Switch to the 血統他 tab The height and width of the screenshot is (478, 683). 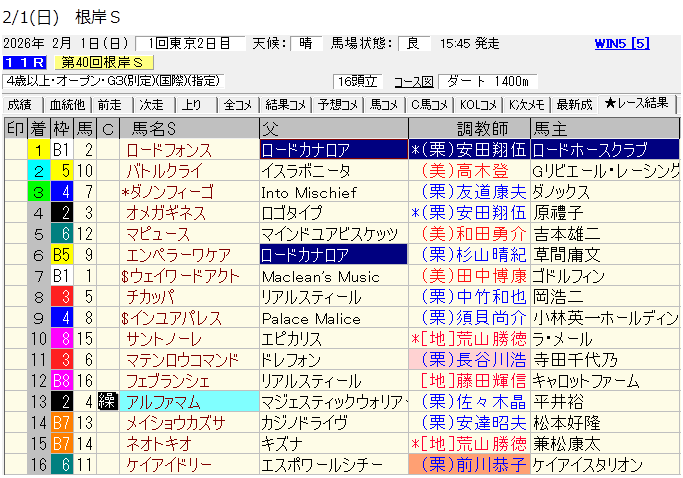(x=64, y=104)
